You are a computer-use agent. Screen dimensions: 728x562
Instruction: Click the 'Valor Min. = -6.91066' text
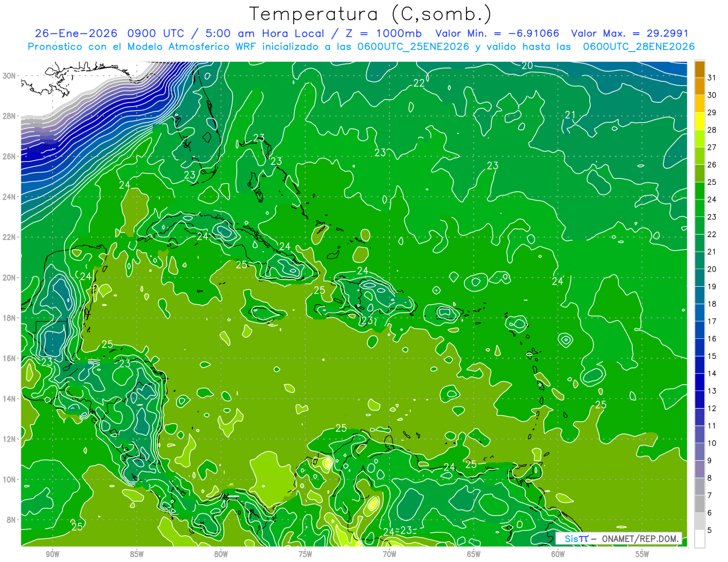(497, 33)
